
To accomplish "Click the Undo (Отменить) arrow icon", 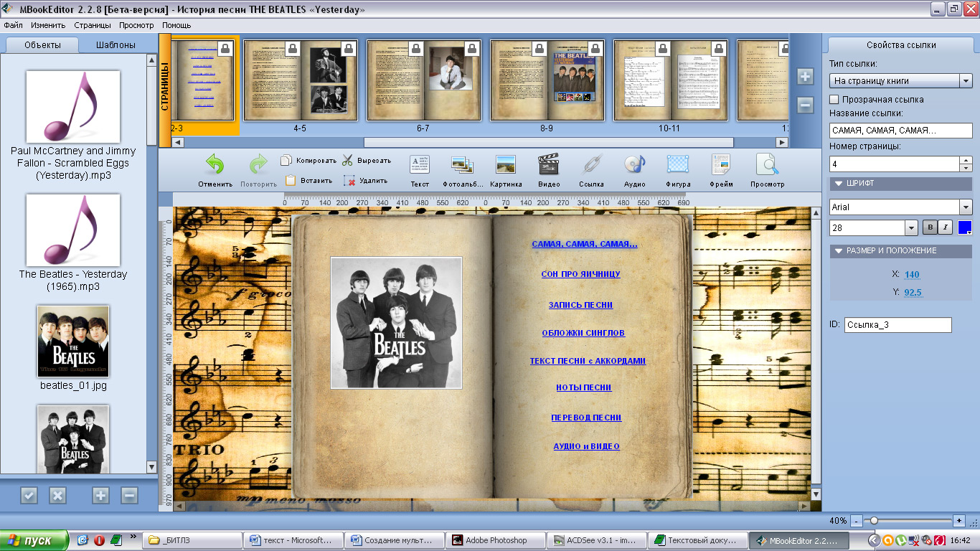I will [x=215, y=165].
